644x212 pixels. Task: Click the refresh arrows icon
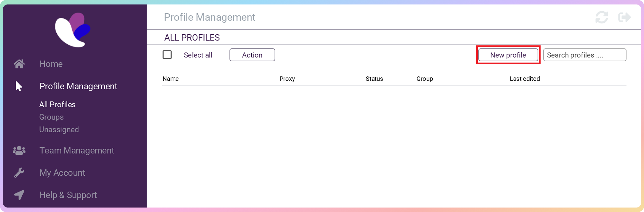tap(601, 17)
